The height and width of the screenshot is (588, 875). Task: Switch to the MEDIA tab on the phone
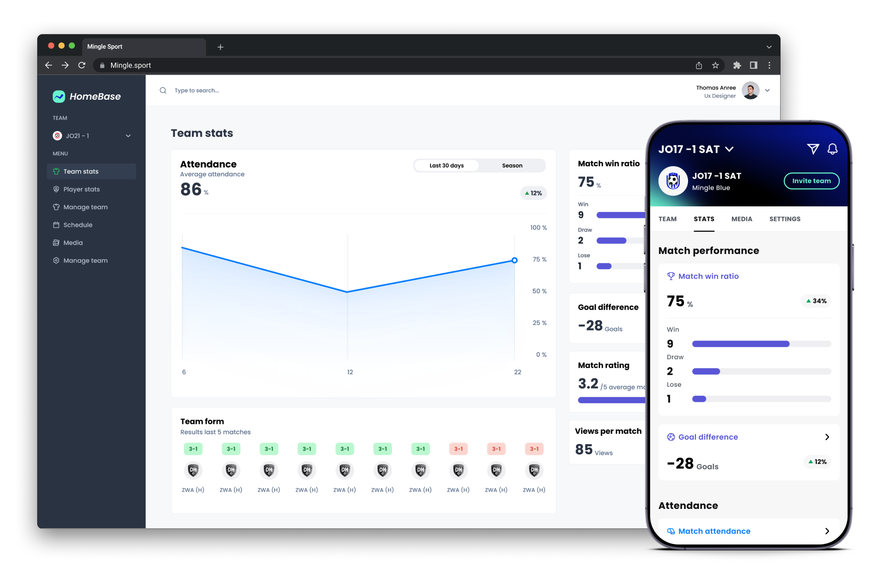coord(741,219)
